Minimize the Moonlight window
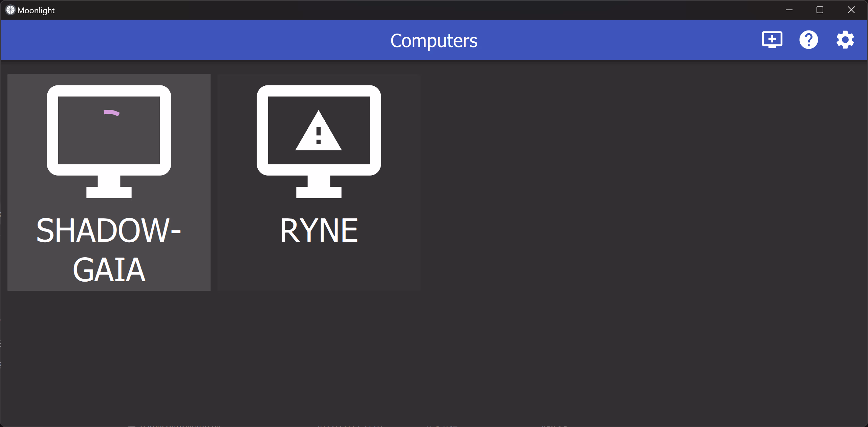The image size is (868, 427). tap(789, 10)
